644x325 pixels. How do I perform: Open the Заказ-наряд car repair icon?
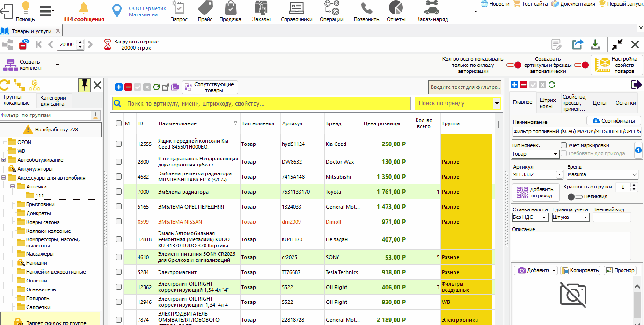pos(432,8)
